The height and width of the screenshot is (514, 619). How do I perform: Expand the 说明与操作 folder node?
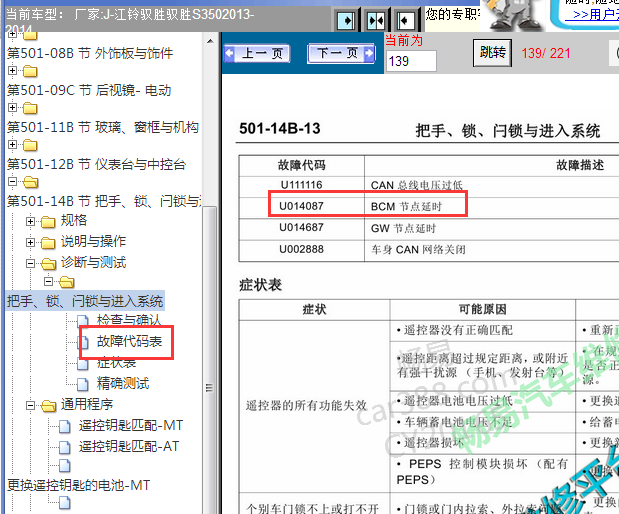click(30, 242)
